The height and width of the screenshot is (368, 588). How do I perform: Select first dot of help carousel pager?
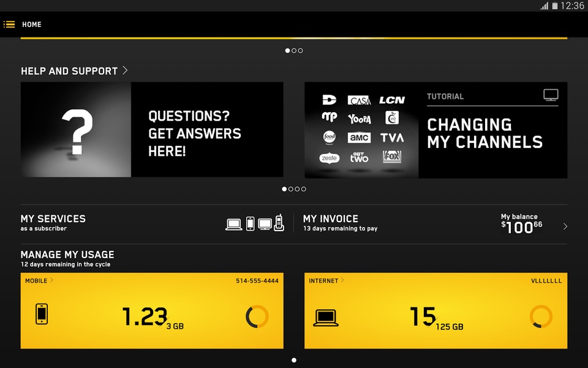pos(284,189)
